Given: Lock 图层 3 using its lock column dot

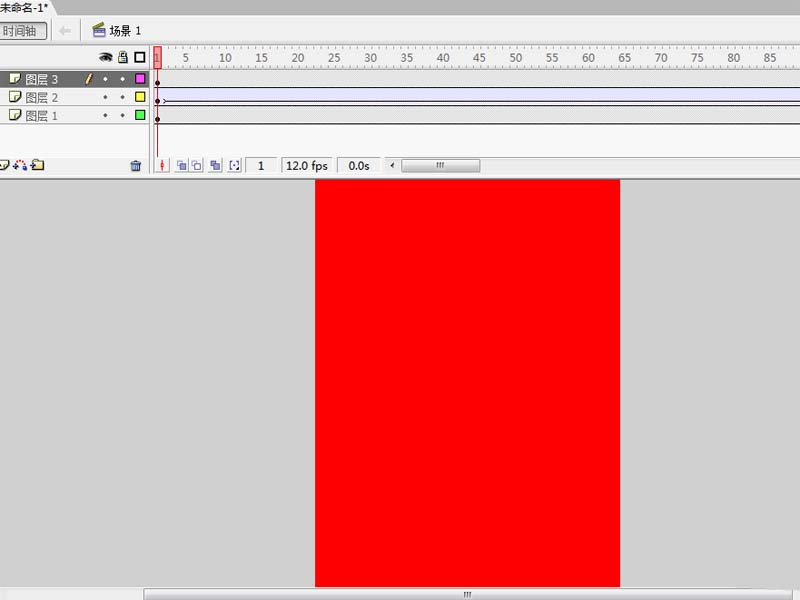Looking at the screenshot, I should pyautogui.click(x=122, y=79).
